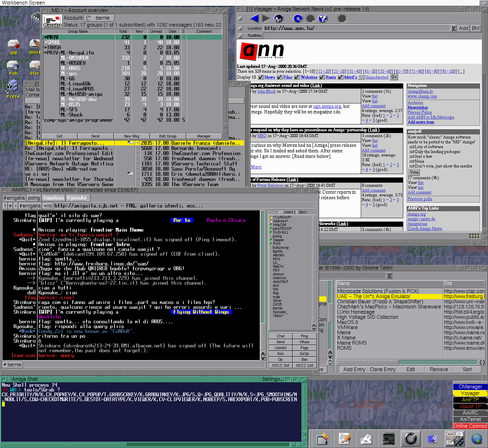
Task: Open the CManager dropdown above the entries list
Action: click(x=389, y=276)
